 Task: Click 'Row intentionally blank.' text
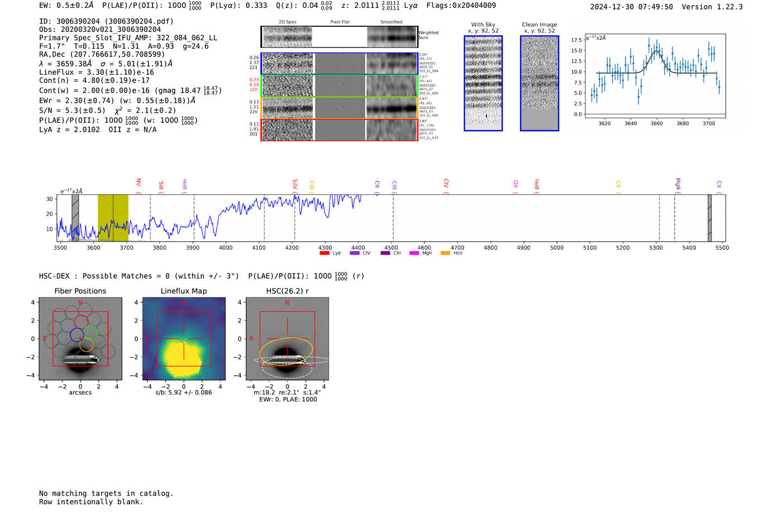tap(91, 502)
